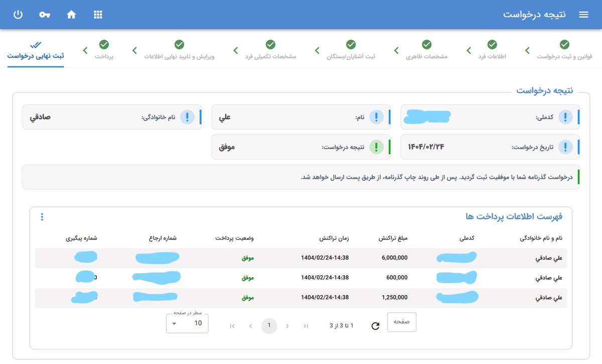602x364 pixels.
Task: Click chevron after ثبت آشنایان/بستگان step
Action: click(317, 50)
